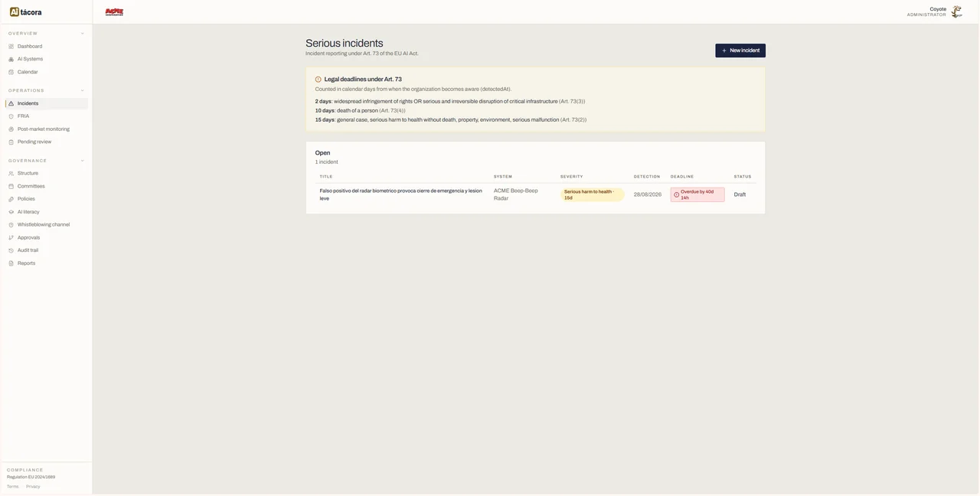
Task: Click the 'Serious incidents' page heading
Action: 345,43
